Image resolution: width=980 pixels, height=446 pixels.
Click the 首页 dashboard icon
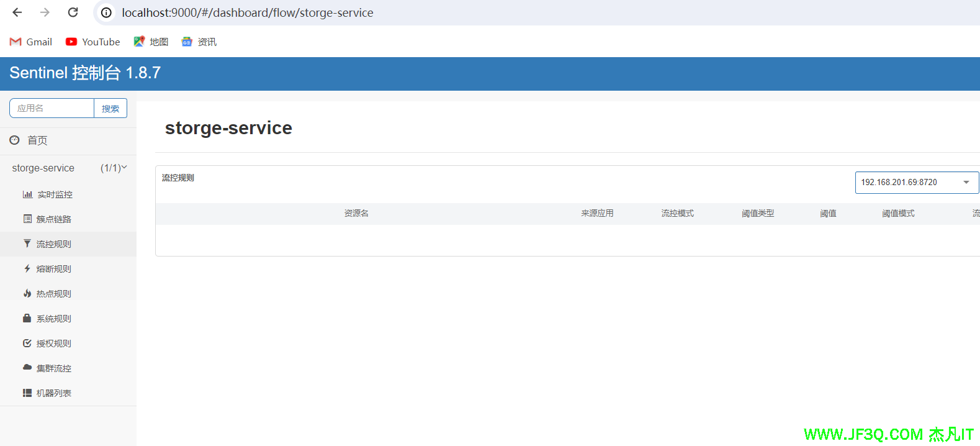[15, 140]
